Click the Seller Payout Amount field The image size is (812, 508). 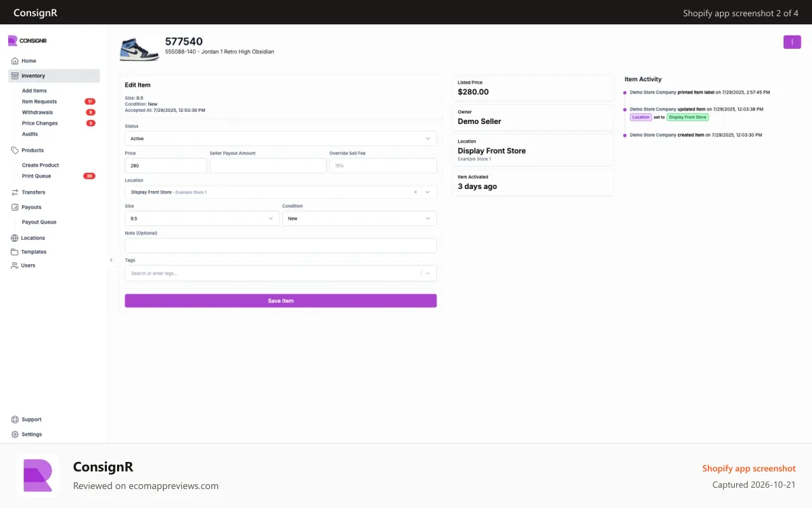268,165
